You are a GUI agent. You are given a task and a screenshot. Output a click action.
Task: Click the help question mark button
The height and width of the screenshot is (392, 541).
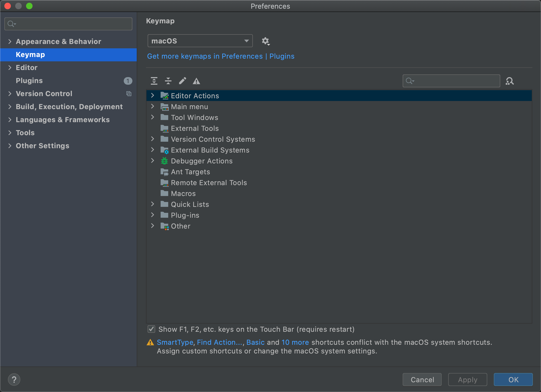pos(14,380)
